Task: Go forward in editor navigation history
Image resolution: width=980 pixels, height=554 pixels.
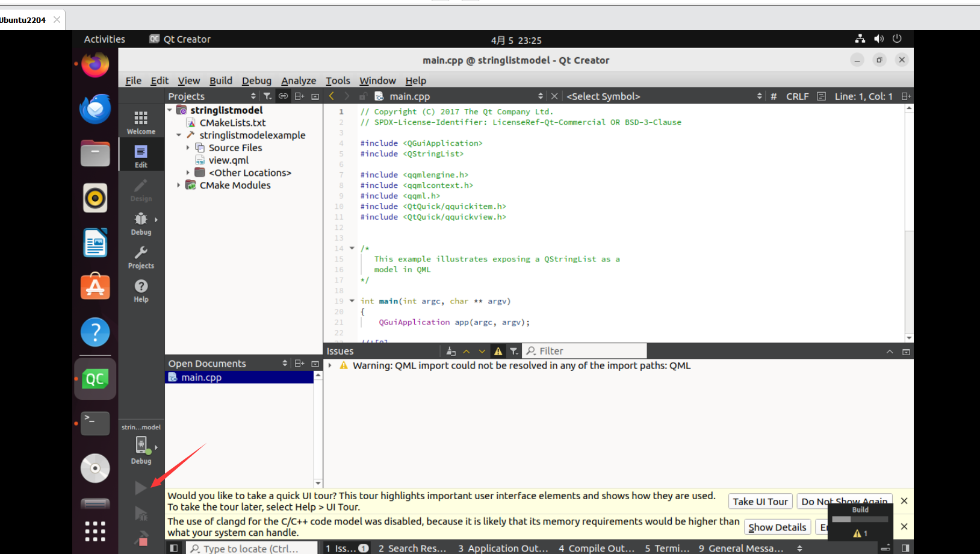Action: [x=347, y=96]
